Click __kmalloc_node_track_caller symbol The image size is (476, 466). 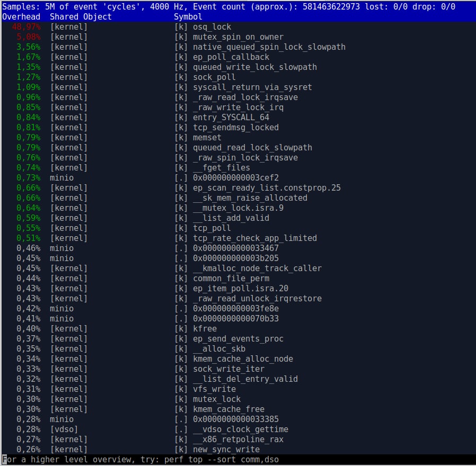(x=257, y=268)
